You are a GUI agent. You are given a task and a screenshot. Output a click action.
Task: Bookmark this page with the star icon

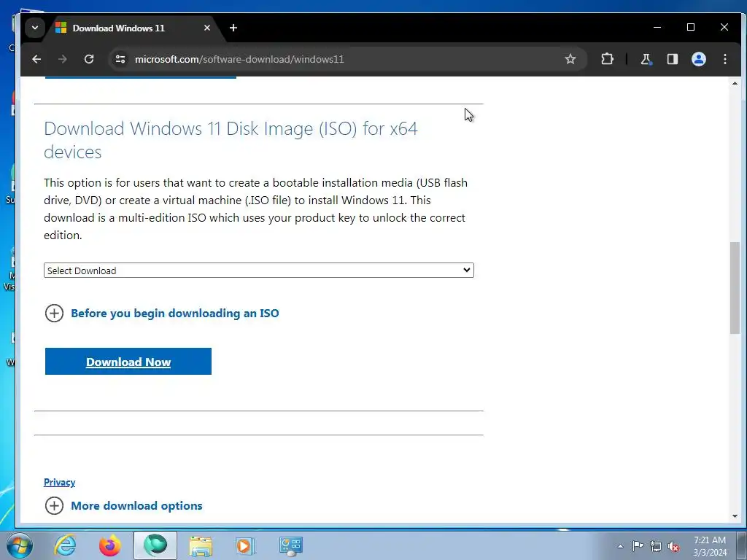(570, 59)
